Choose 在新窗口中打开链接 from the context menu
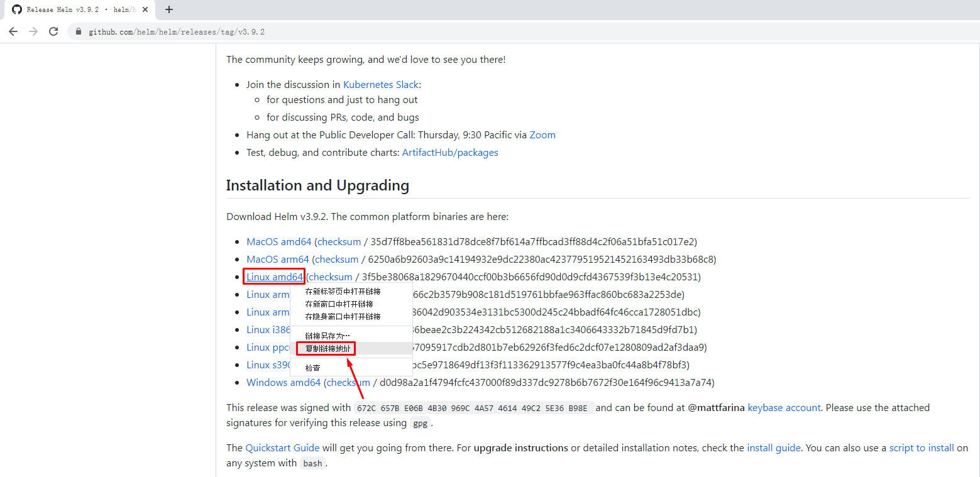The width and height of the screenshot is (980, 477). coord(343,304)
